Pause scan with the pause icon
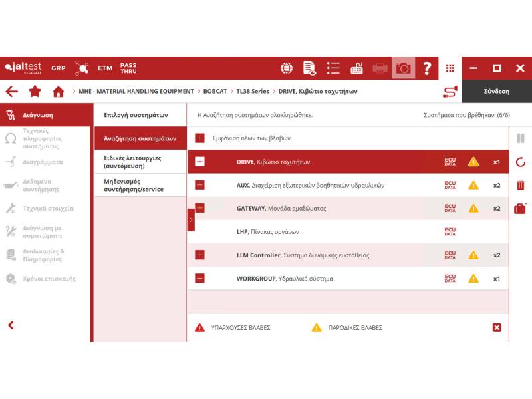Image resolution: width=532 pixels, height=399 pixels. 520,138
